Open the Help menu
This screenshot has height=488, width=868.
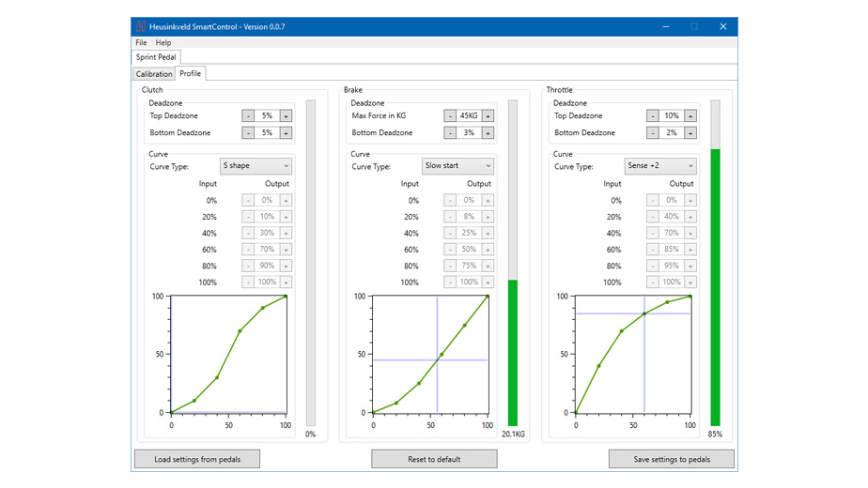(163, 42)
